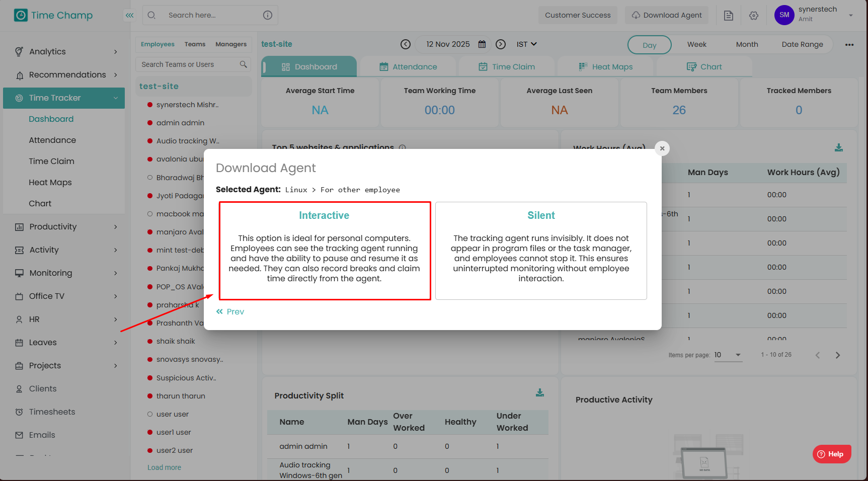This screenshot has width=868, height=481.
Task: Expand the Projects menu chevron
Action: pyautogui.click(x=116, y=366)
